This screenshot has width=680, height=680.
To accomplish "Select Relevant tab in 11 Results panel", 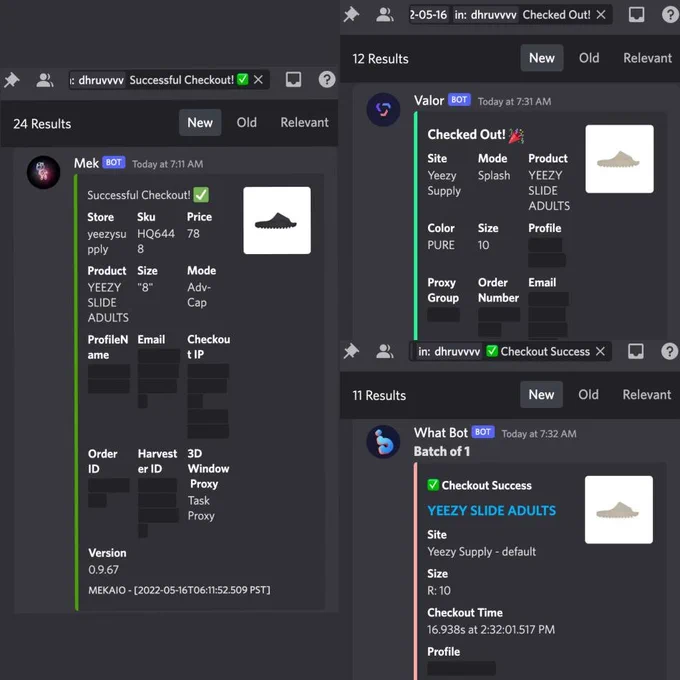I will tap(647, 394).
